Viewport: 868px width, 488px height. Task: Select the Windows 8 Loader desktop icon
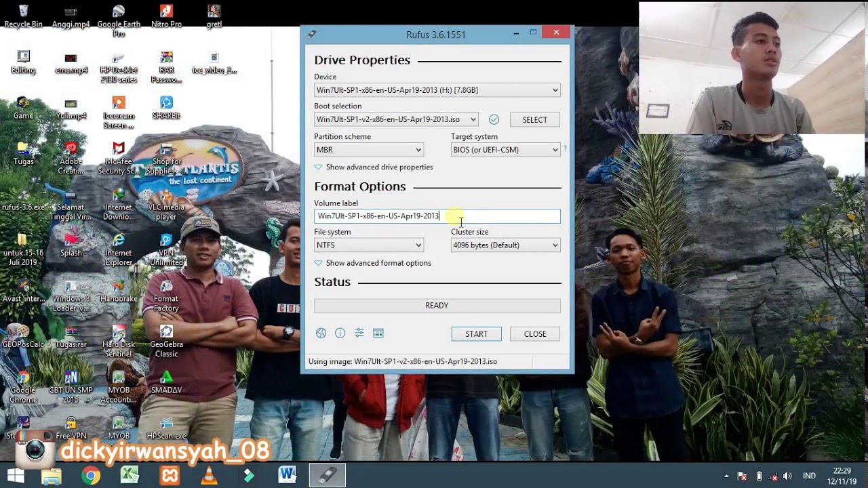coord(71,296)
